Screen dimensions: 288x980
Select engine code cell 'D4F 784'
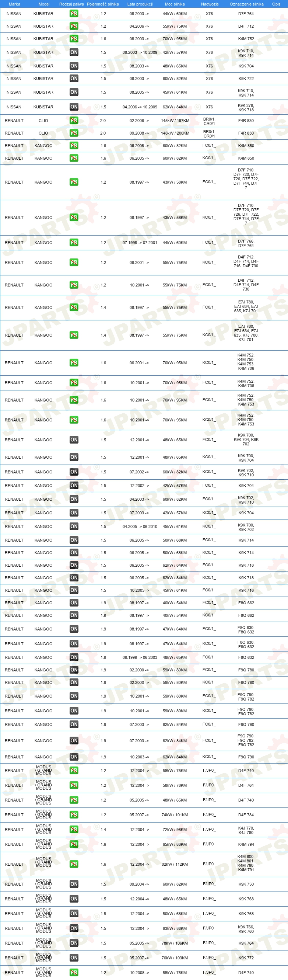[246, 815]
